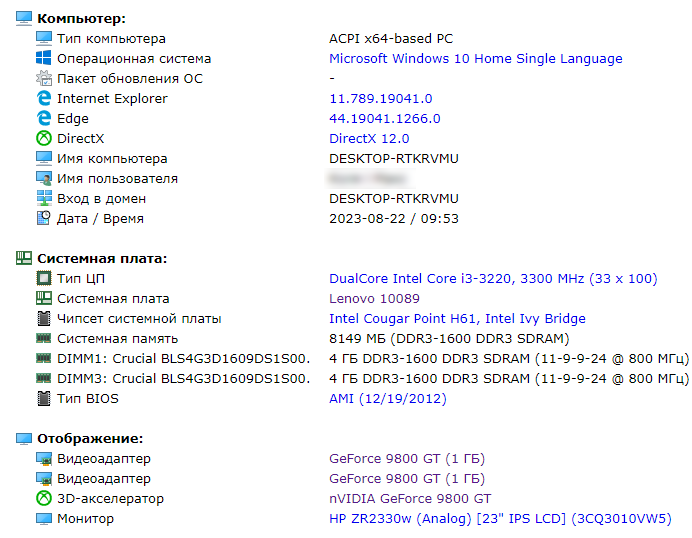
Task: Click the DIMM1 memory module icon
Action: 44,358
